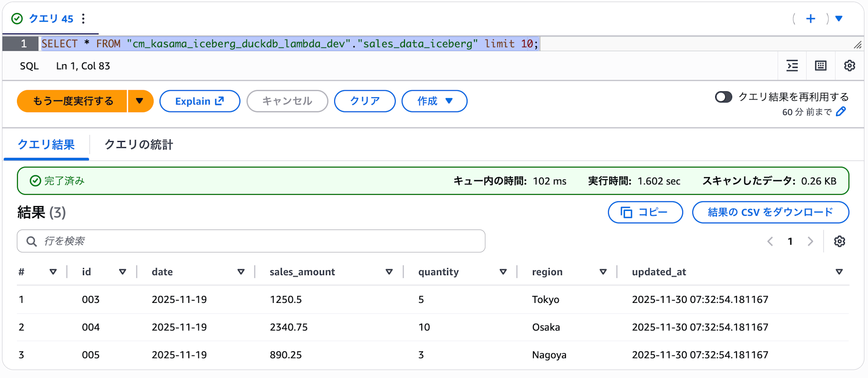Go to previous results page chevron
868x378 pixels.
click(x=770, y=241)
